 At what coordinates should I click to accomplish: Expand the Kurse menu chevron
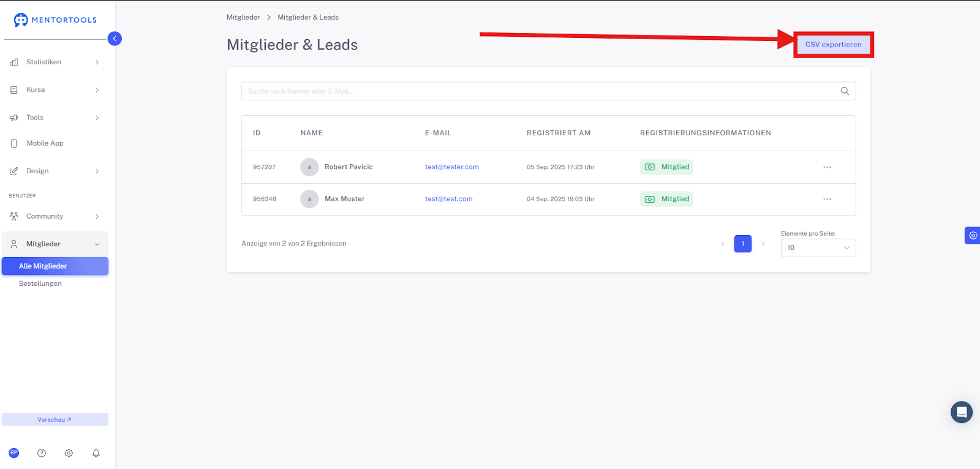(97, 90)
